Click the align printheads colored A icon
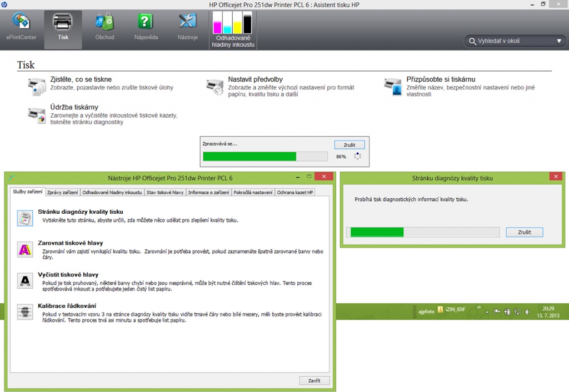Image resolution: width=569 pixels, height=392 pixels. (x=24, y=249)
